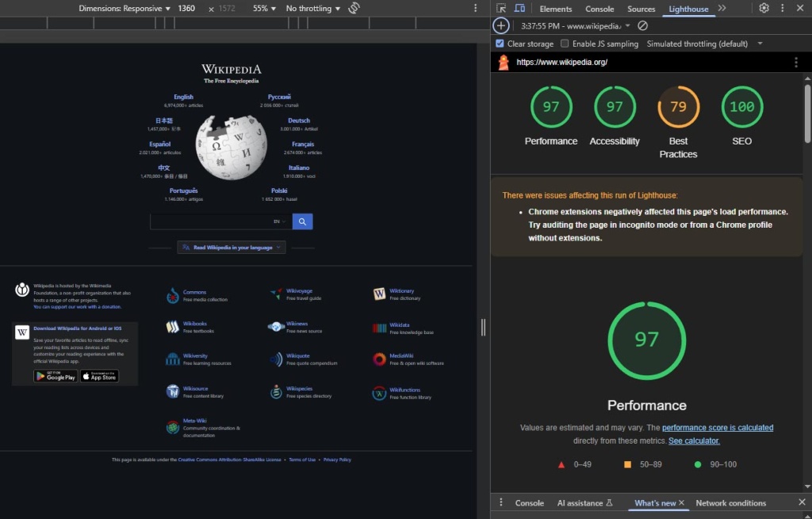Click the Wikidata project icon
The image size is (812, 519).
coord(379,328)
